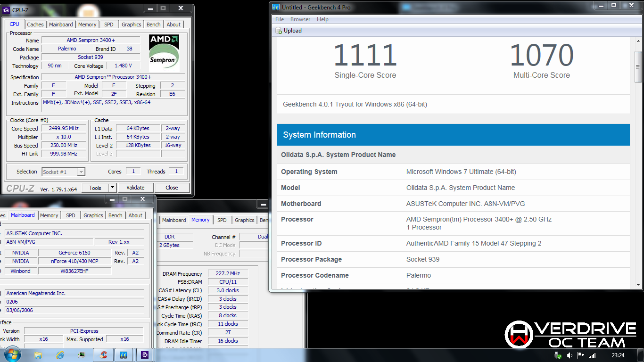Click the BIOS brand American Megatrends Inc.
This screenshot has height=362, width=644.
74,293
